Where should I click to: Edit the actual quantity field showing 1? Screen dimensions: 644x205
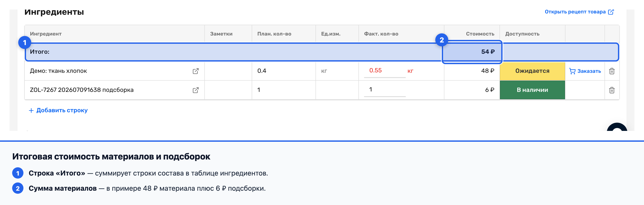tap(384, 90)
